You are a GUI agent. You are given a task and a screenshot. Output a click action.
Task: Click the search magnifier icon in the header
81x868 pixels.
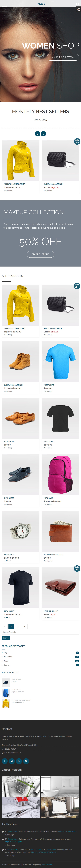pyautogui.click(x=77, y=4)
